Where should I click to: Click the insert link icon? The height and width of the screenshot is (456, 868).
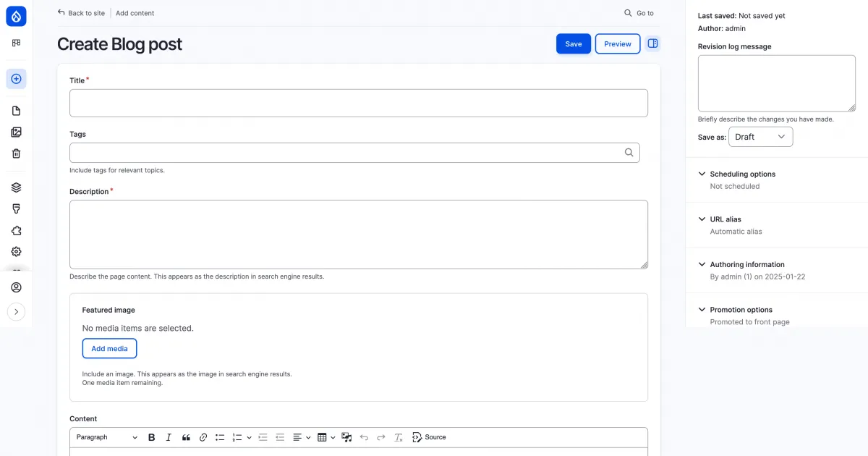203,437
